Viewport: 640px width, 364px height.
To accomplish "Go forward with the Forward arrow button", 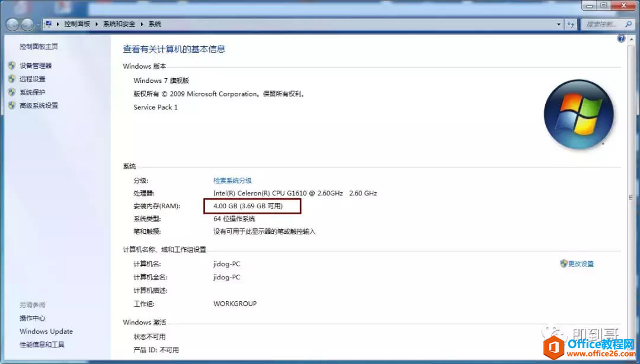I will pos(28,25).
